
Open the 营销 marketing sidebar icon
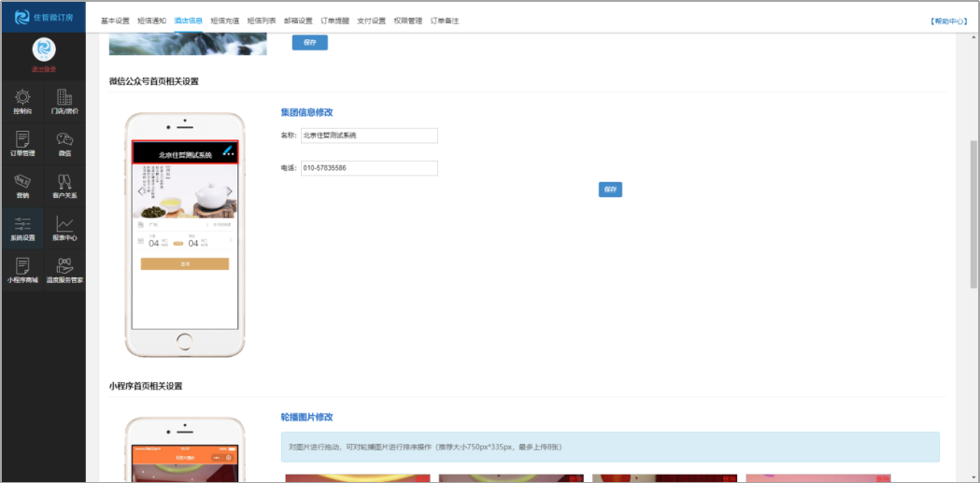pos(22,186)
